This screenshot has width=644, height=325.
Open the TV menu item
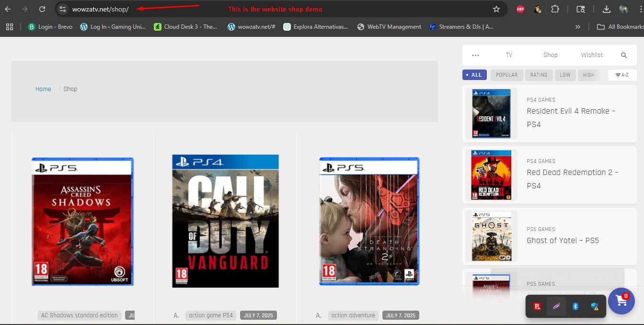click(x=509, y=55)
